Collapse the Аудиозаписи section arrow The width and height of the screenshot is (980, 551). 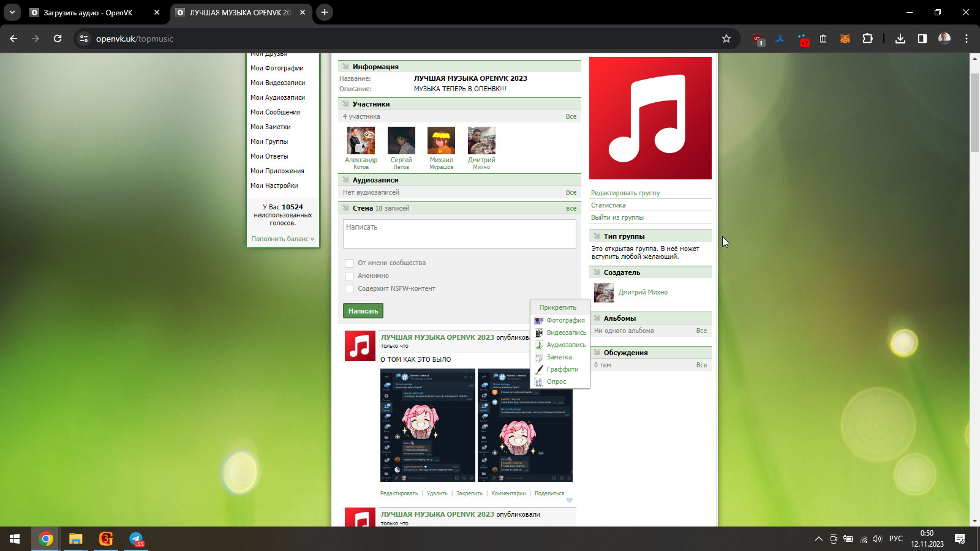click(345, 180)
